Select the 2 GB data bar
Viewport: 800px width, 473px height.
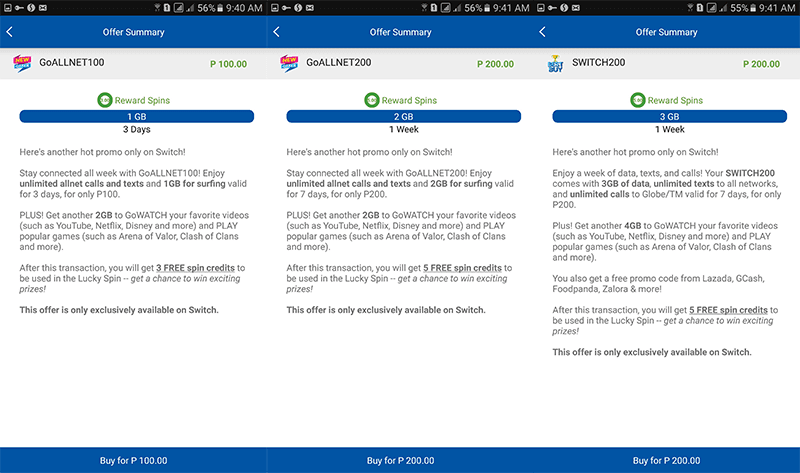click(x=404, y=116)
